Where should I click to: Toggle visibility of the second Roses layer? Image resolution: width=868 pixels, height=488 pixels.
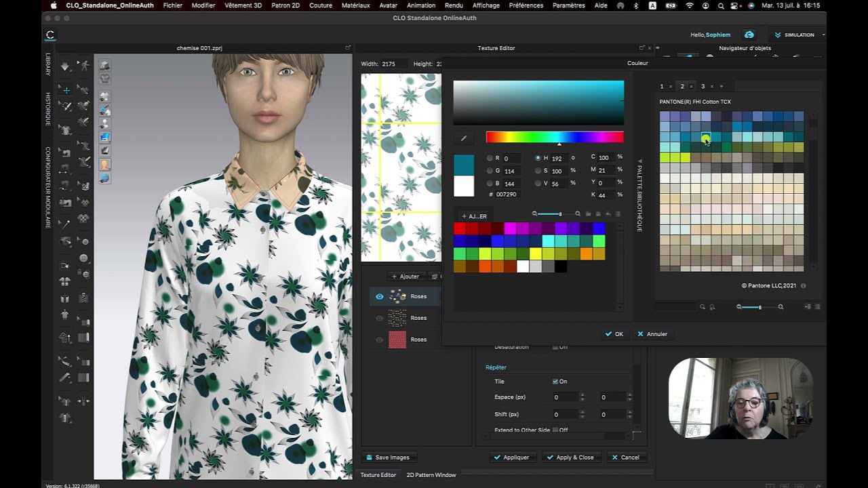click(379, 318)
